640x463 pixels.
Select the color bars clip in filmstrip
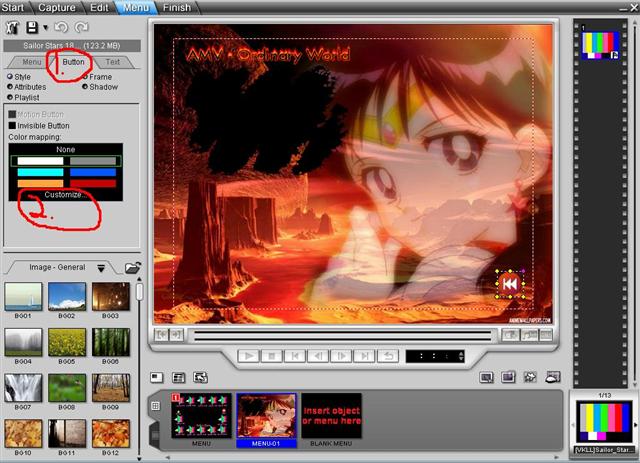pyautogui.click(x=600, y=45)
